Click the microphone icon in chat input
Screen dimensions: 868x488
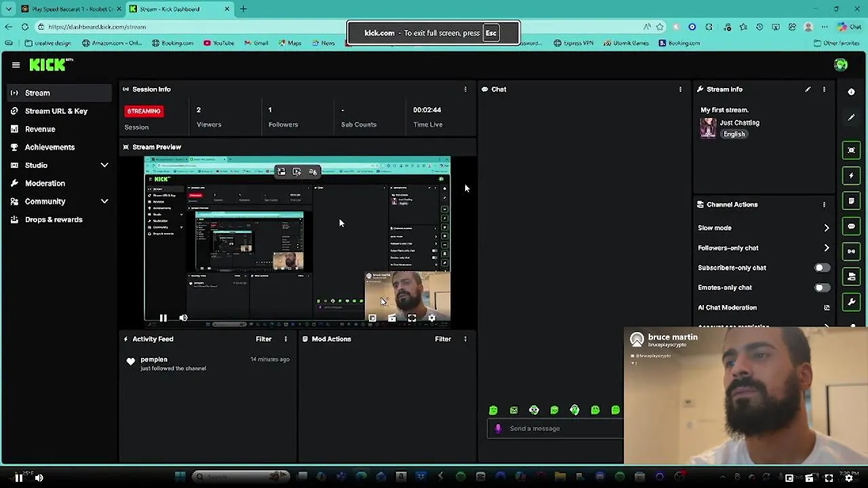pos(498,428)
